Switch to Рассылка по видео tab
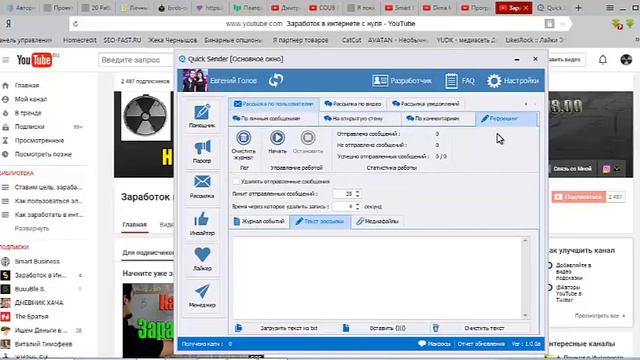This screenshot has width=640, height=360. coord(353,104)
